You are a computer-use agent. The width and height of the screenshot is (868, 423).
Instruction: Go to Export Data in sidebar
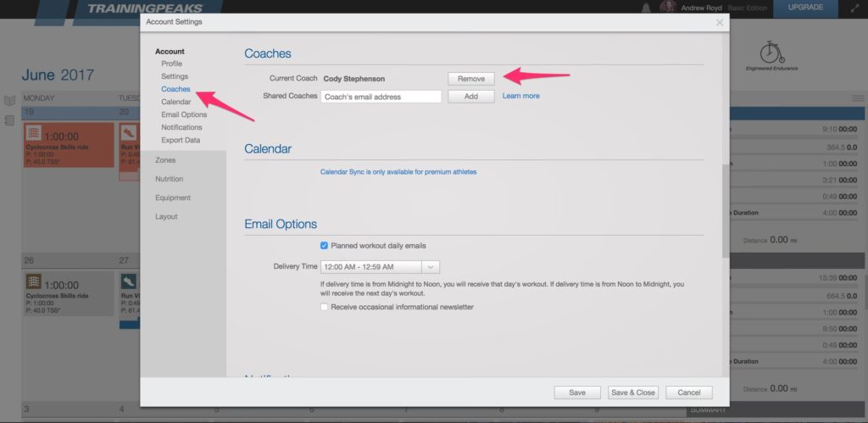click(181, 140)
